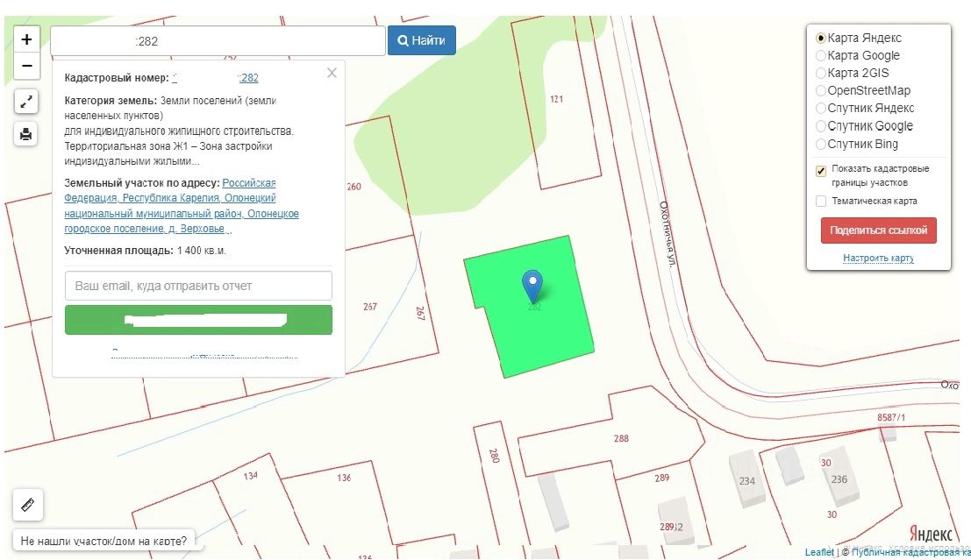Enable Тематическая карта checkbox

pos(821,201)
